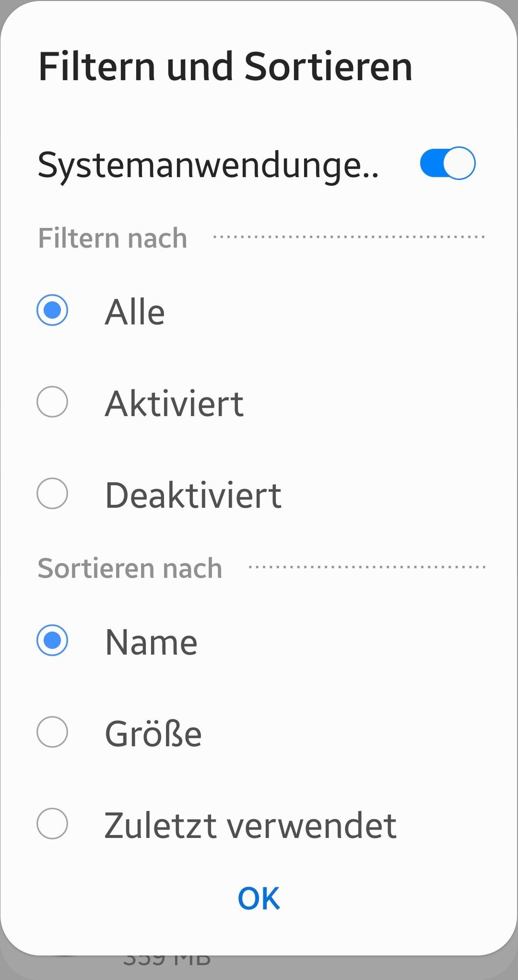The image size is (518, 980).
Task: Sort by the Zuletzt verwendet label
Action: click(250, 826)
